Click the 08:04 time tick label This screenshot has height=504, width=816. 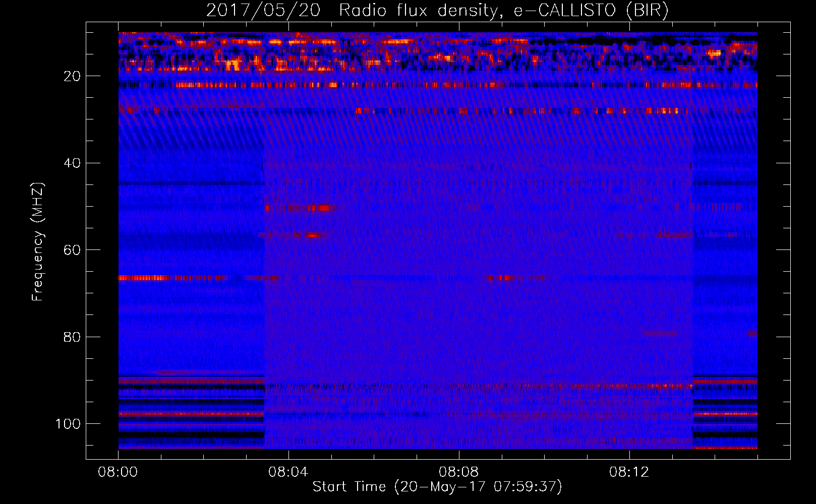coord(288,472)
